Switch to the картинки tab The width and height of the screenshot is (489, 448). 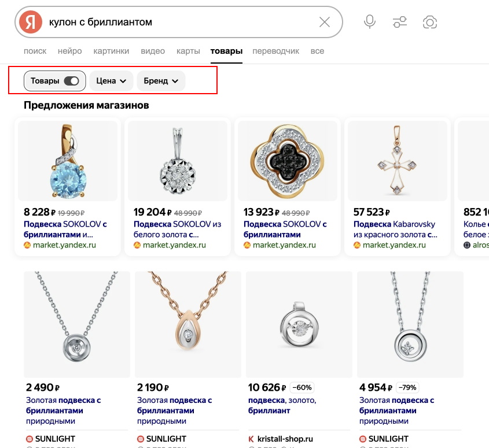click(111, 51)
